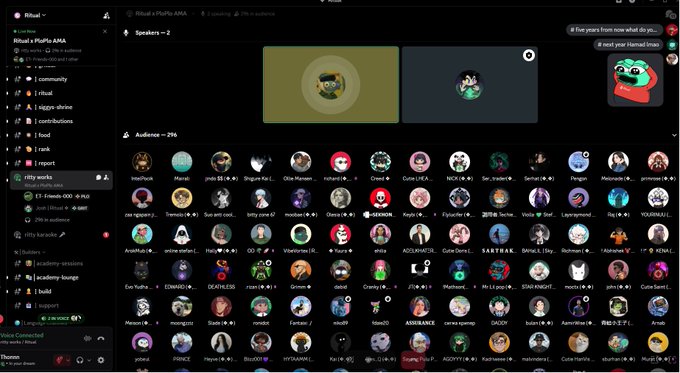Select audience member Pengon
This screenshot has width=680, height=373.
(x=579, y=166)
